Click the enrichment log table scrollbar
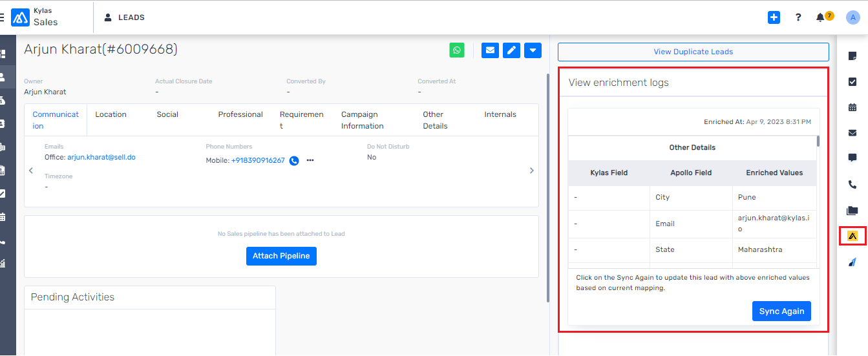 (x=818, y=141)
